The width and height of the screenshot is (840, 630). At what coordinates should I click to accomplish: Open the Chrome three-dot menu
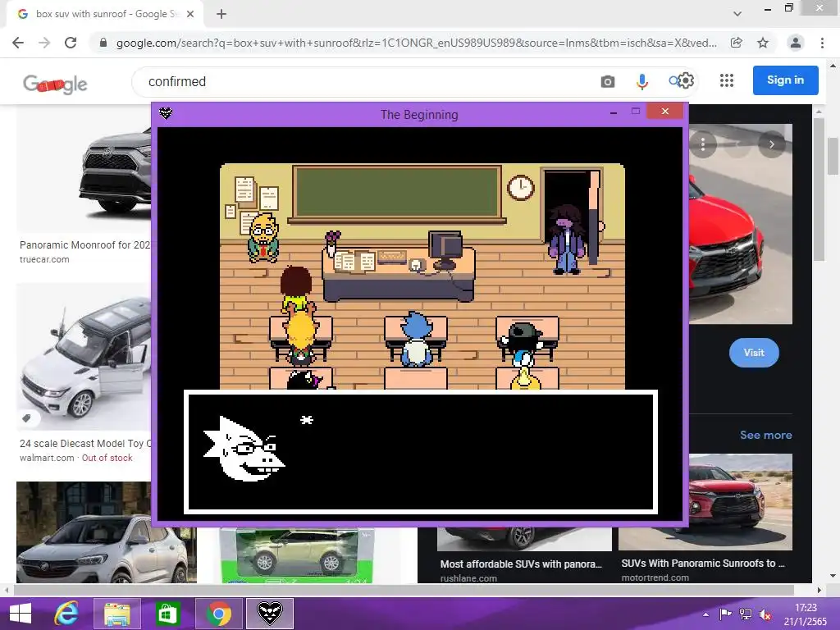tap(822, 43)
